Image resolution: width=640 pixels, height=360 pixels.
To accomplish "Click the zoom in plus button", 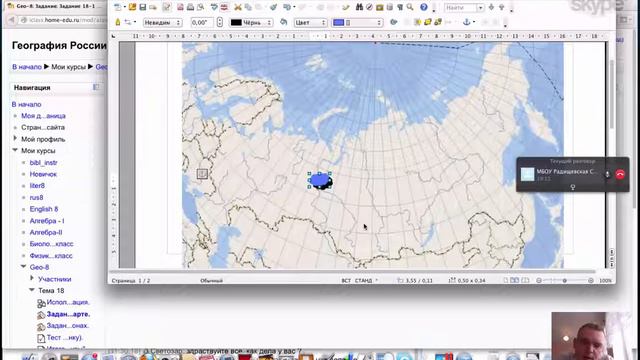I will coord(591,280).
